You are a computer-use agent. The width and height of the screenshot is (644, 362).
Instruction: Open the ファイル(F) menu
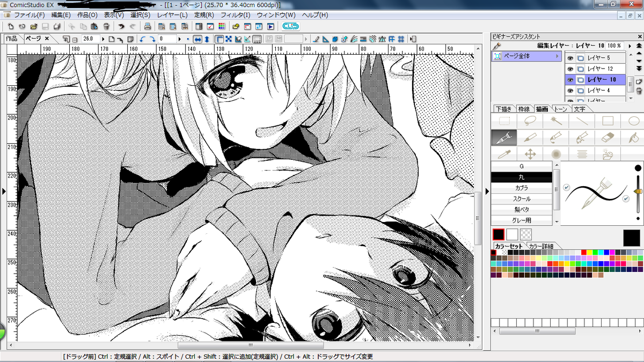coord(29,15)
